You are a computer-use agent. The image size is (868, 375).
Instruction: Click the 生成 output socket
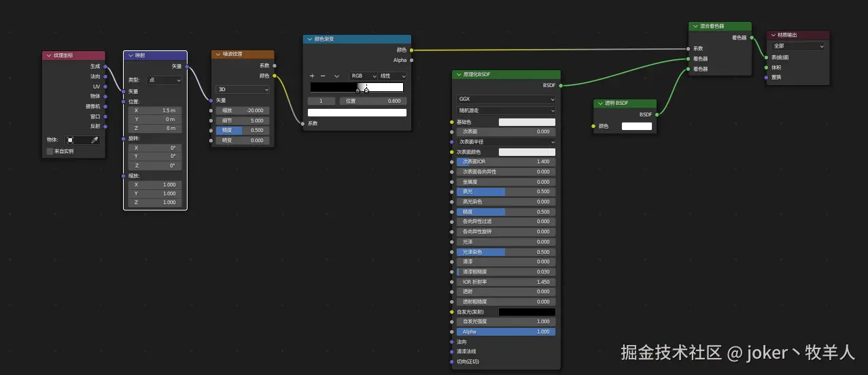tap(105, 67)
